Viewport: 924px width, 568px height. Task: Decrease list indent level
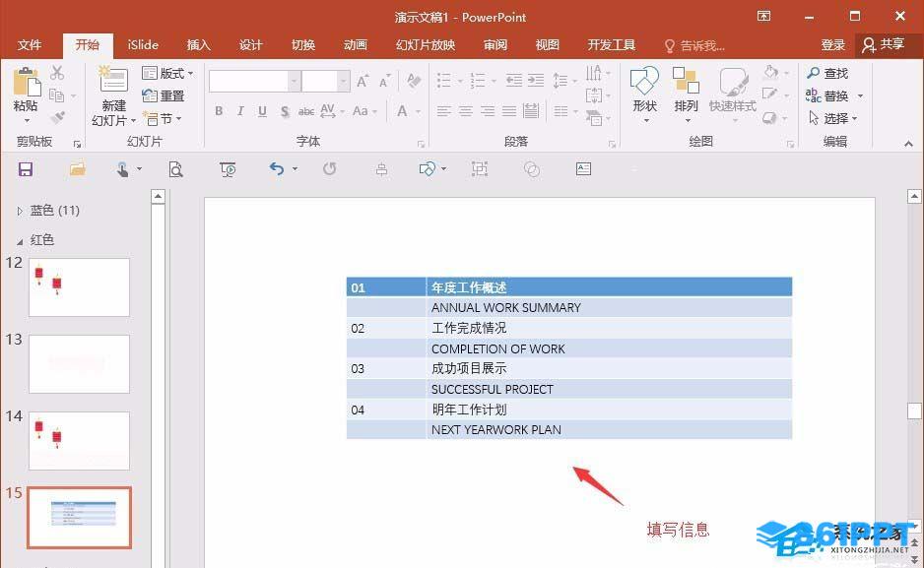pyautogui.click(x=514, y=81)
